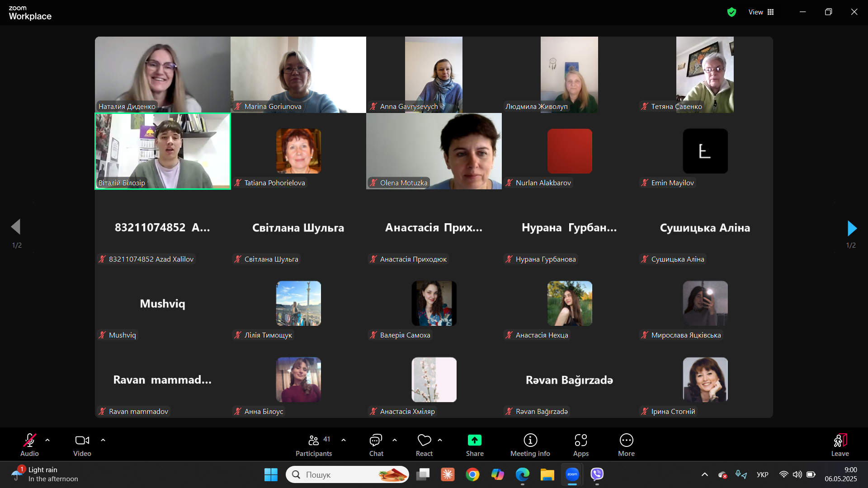
Task: Expand video settings arrow next to Video
Action: click(x=103, y=440)
